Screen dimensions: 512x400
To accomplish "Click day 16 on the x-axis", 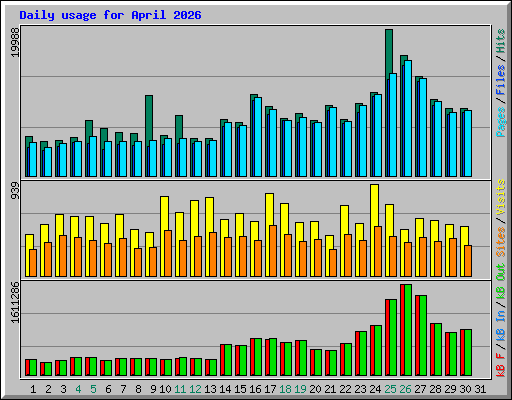I will coord(255,389).
